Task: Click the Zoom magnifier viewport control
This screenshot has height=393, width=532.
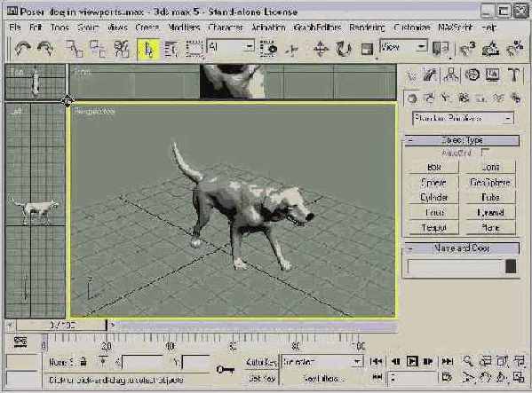Action: (468, 361)
